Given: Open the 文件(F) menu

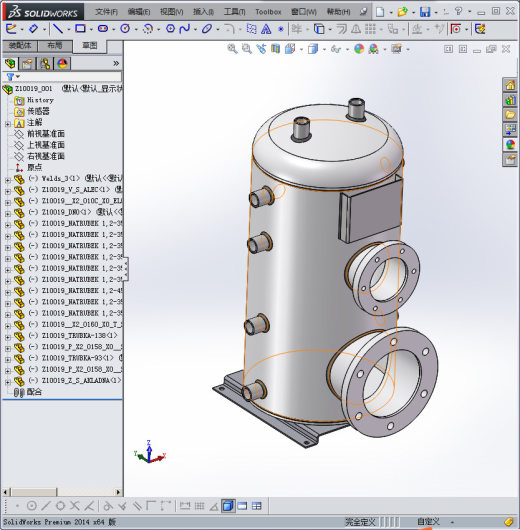Looking at the screenshot, I should point(106,12).
